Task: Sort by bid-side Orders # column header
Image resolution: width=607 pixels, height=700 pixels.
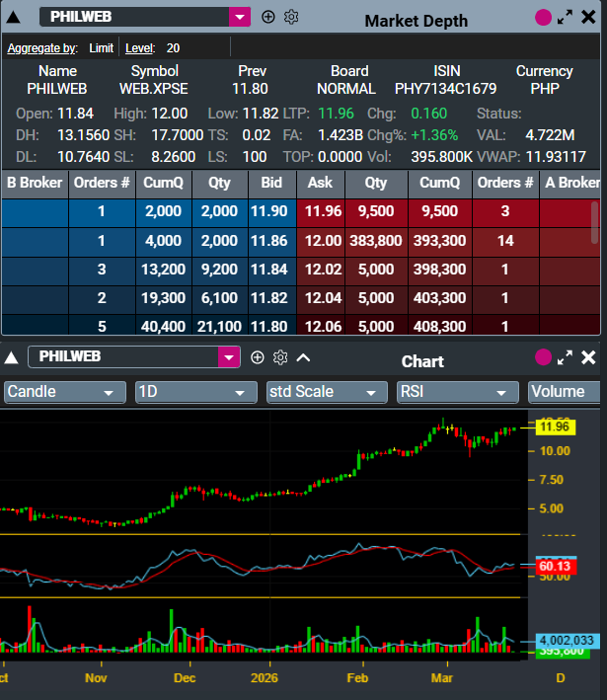Action: click(102, 183)
